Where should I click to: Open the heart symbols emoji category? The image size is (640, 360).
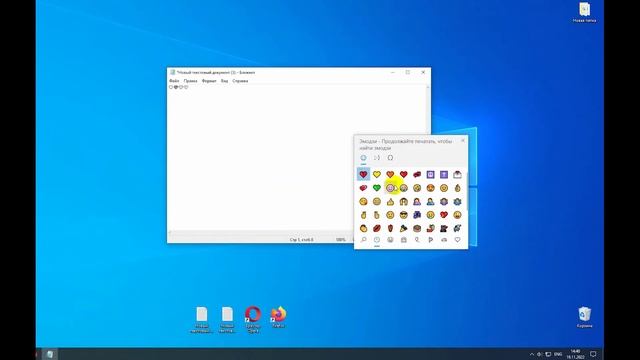click(x=458, y=240)
